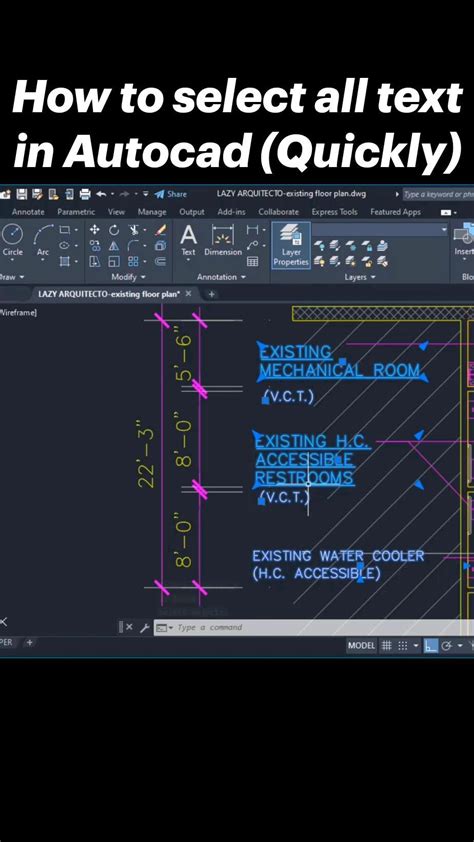Click the Erase tool icon

click(x=160, y=230)
